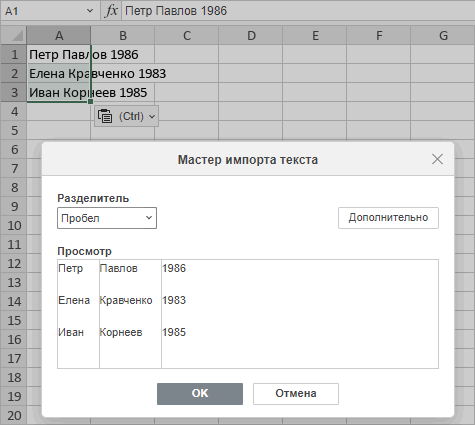Click the Дополнительно button

(x=388, y=218)
